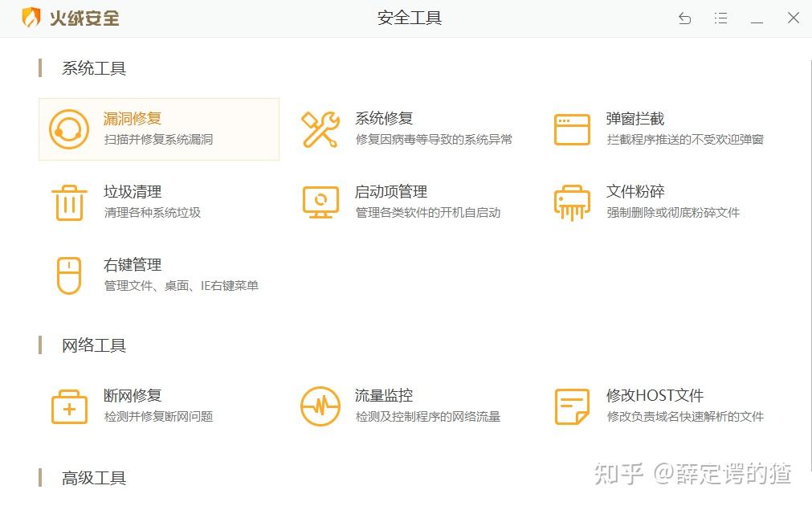Open the 垃圾清理 trash bin icon
This screenshot has height=506, width=812.
(x=69, y=202)
